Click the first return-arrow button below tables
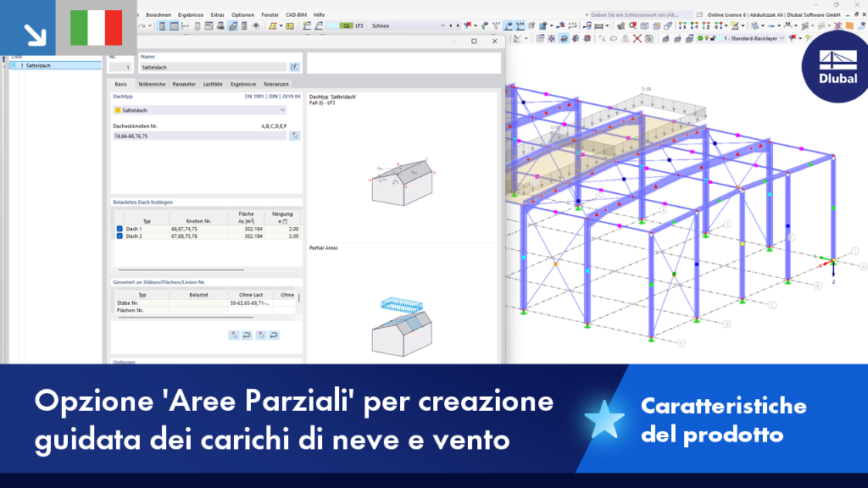 247,335
